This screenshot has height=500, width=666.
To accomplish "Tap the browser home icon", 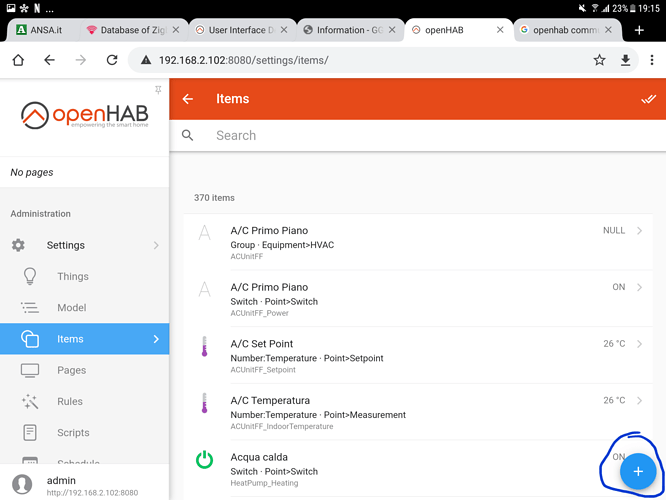I will (x=18, y=60).
